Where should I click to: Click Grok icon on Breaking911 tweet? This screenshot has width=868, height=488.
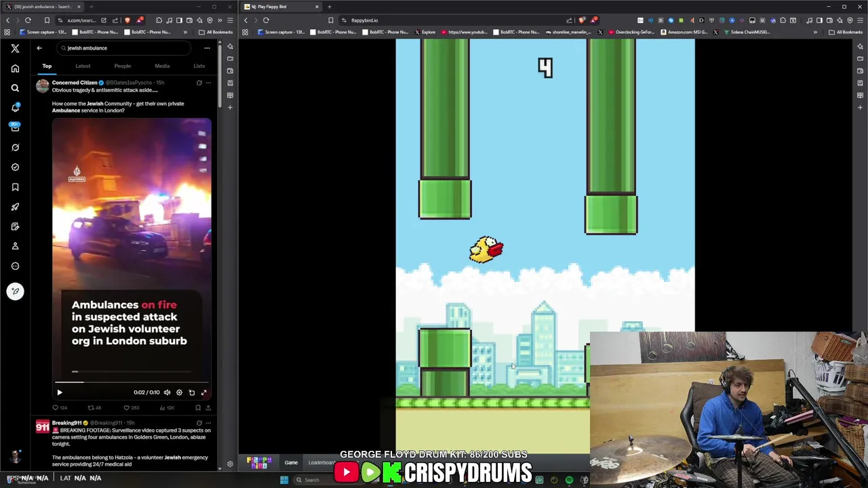tap(199, 423)
